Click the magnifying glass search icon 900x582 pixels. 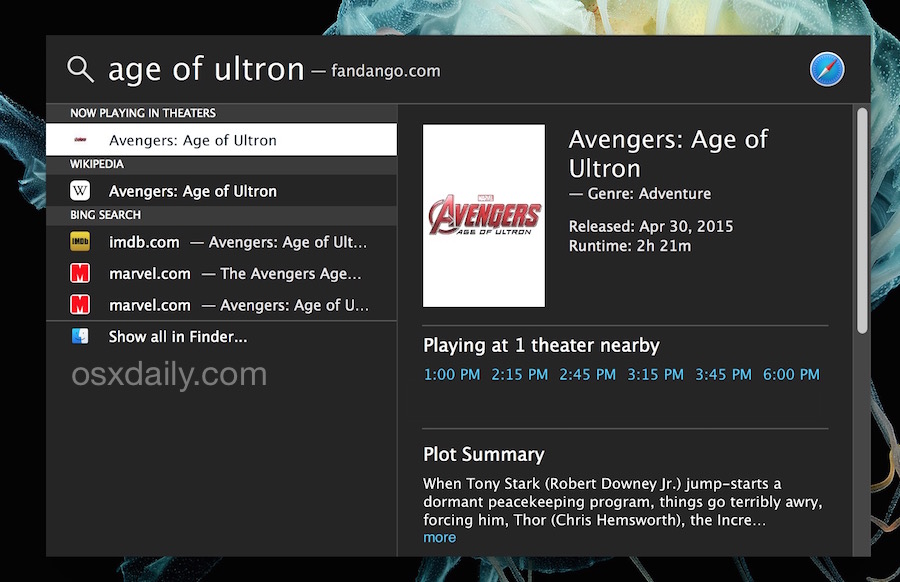click(79, 68)
